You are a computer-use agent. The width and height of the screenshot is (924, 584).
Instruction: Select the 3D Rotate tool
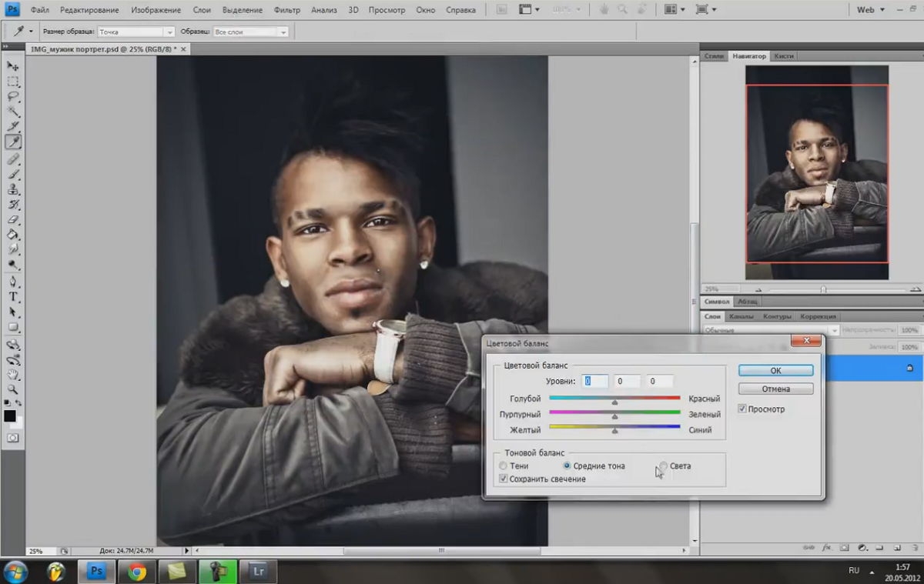[x=13, y=344]
